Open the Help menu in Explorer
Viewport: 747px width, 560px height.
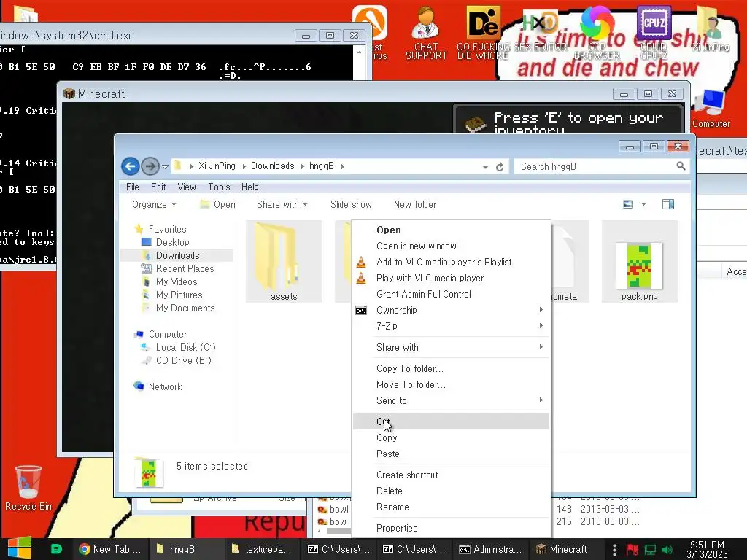coord(249,187)
